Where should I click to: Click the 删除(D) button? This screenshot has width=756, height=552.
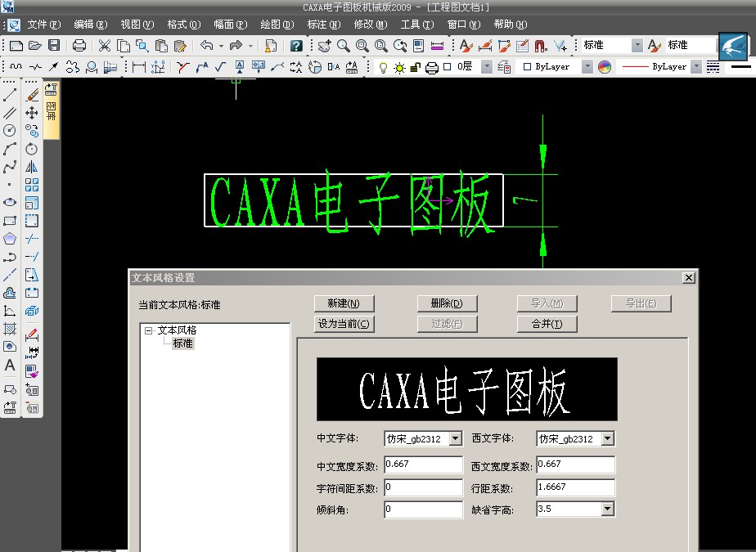[447, 303]
